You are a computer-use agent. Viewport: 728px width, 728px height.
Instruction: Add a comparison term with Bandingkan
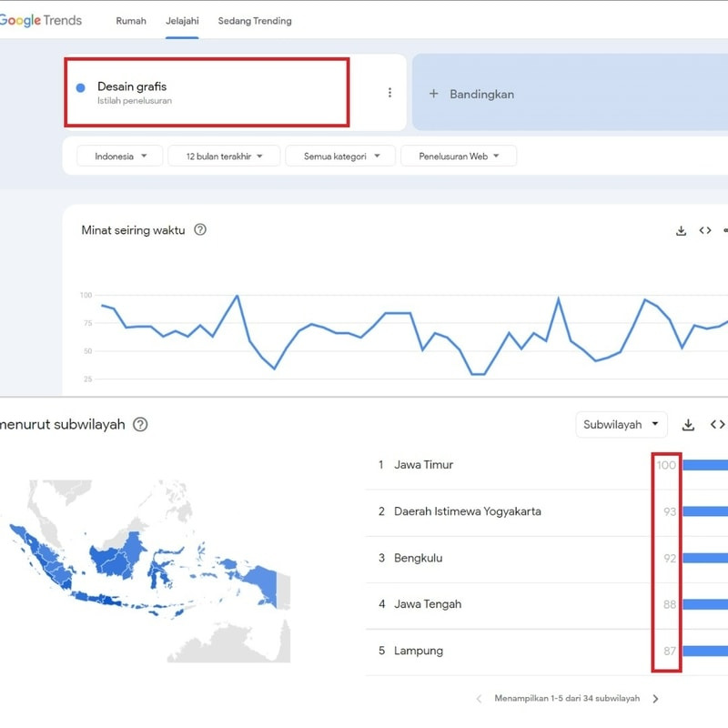point(570,93)
